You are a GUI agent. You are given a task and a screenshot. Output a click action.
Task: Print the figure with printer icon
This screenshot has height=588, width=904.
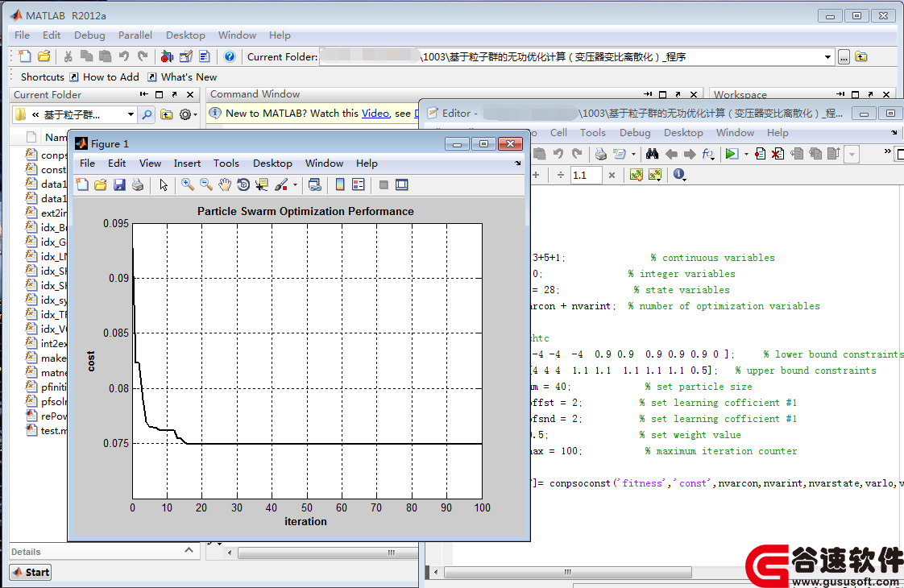[x=138, y=184]
